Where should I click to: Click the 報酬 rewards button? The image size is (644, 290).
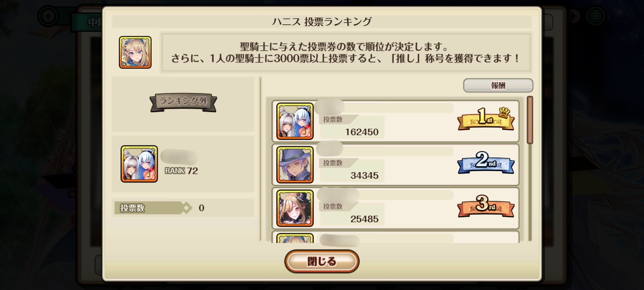(x=498, y=85)
